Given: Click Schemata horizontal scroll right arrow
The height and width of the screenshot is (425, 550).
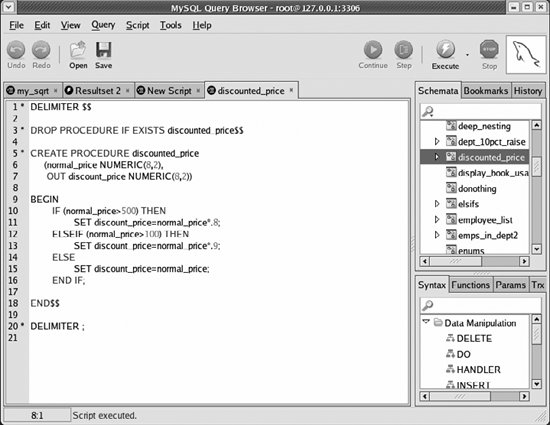Looking at the screenshot, I should pos(524,261).
